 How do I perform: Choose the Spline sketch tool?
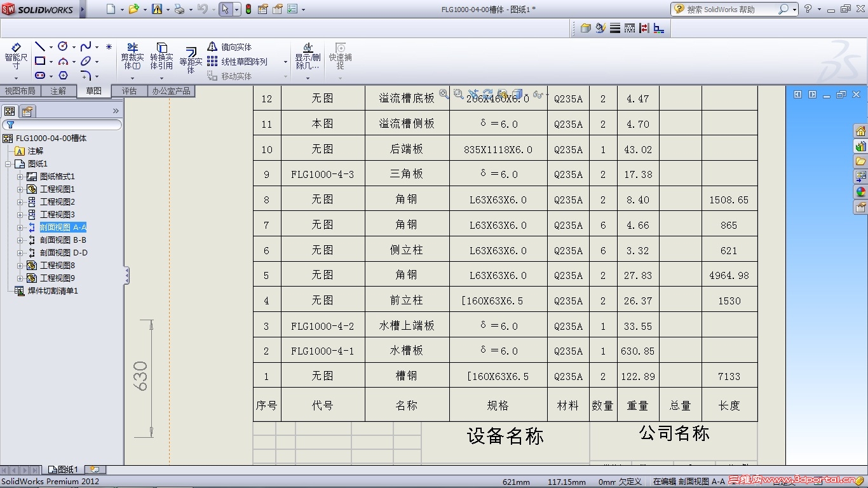pos(86,46)
